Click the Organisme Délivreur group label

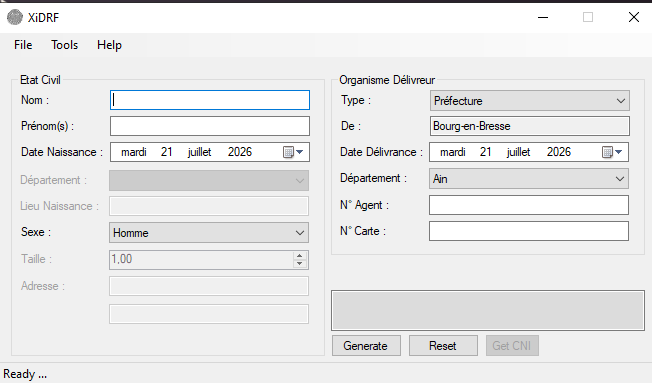[387, 80]
